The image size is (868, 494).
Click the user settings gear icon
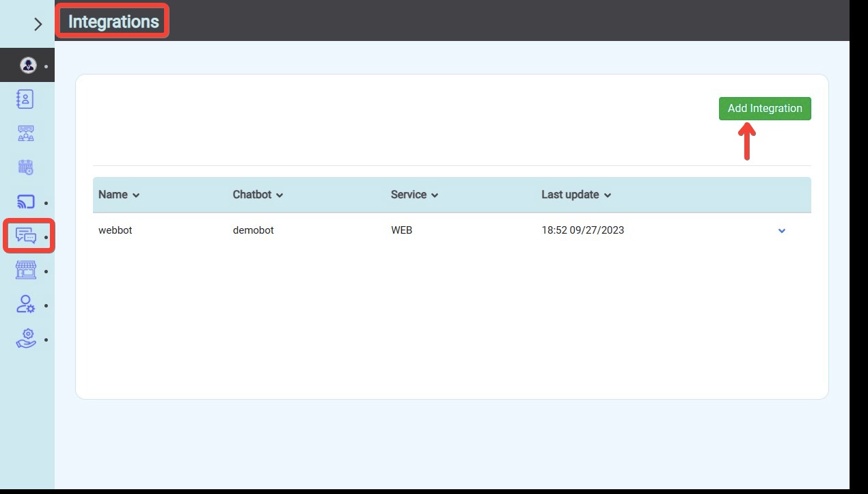25,305
